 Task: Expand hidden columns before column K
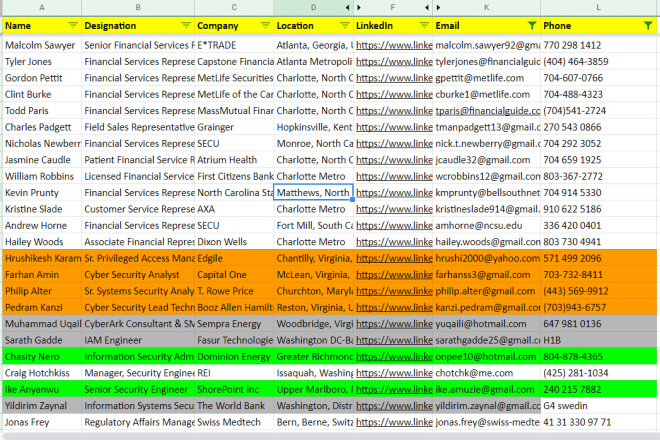(x=438, y=7)
